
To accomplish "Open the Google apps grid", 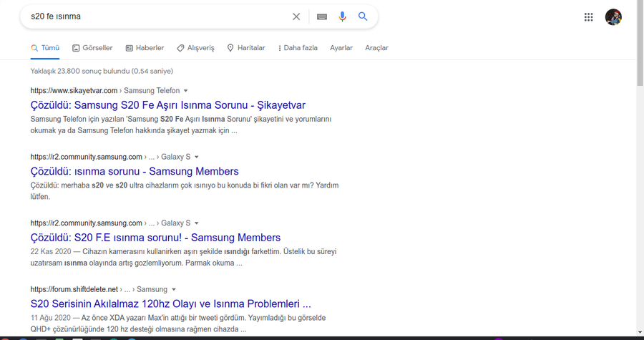I will point(588,17).
